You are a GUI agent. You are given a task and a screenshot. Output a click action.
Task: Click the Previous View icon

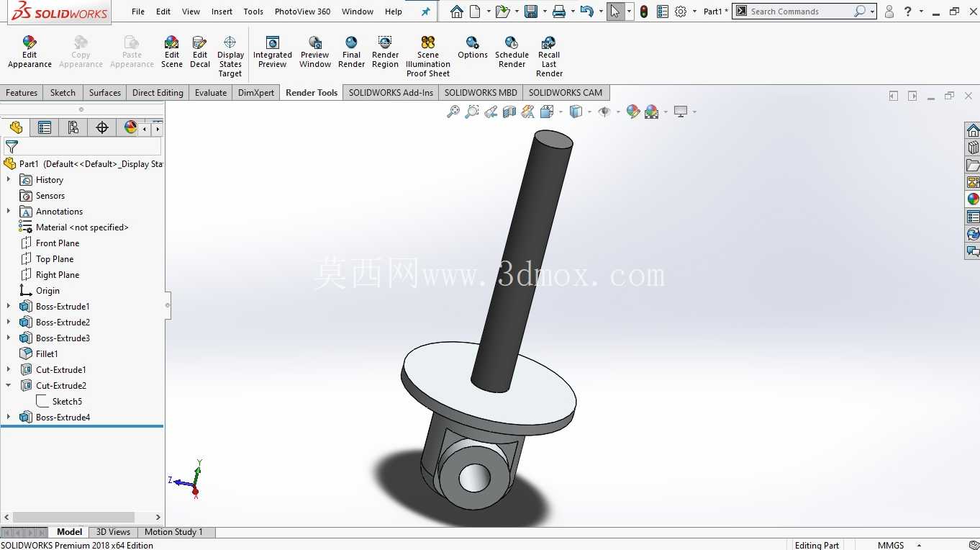coord(491,112)
